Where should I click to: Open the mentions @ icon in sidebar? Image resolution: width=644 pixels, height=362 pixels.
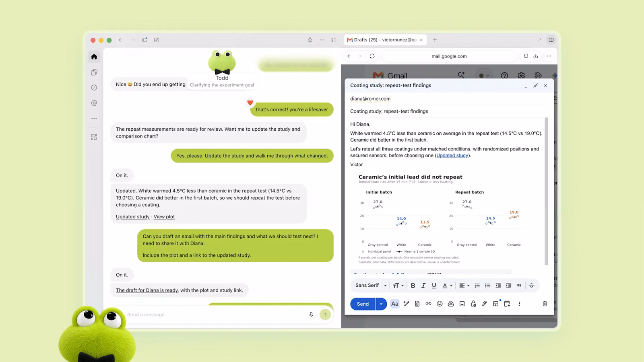(x=94, y=103)
